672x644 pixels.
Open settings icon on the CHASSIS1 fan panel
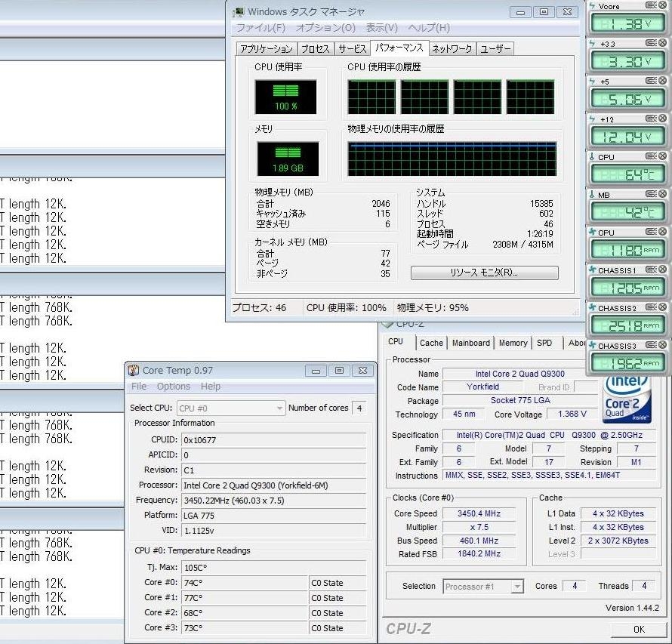pyautogui.click(x=651, y=269)
